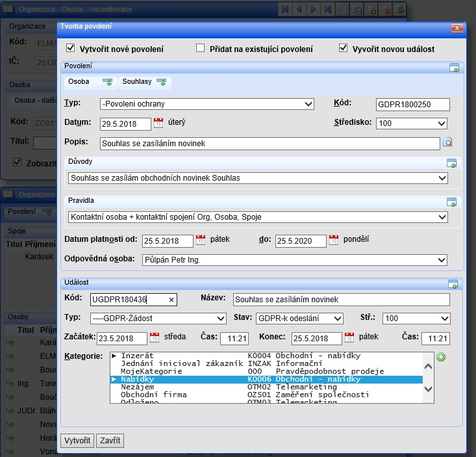The image size is (476, 457).
Task: Go to next record in background toolbar
Action: pos(313,9)
